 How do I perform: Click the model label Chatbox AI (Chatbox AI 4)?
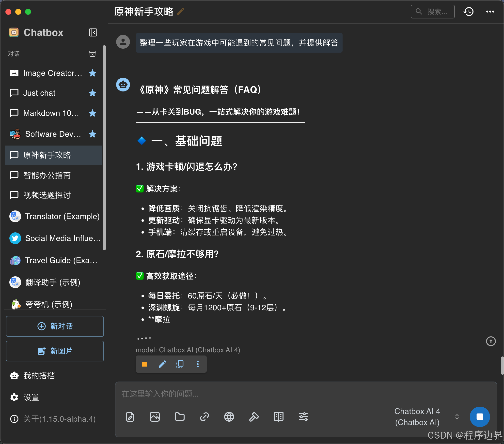tap(188, 350)
